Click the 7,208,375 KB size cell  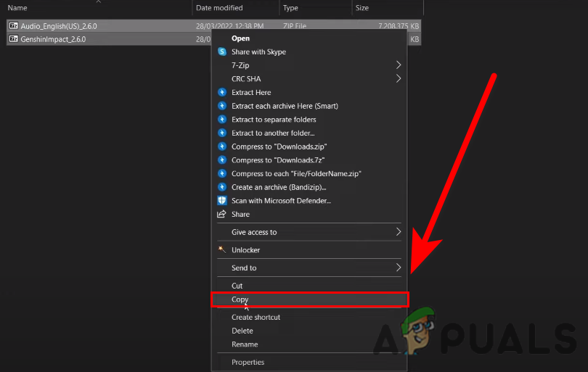click(399, 26)
